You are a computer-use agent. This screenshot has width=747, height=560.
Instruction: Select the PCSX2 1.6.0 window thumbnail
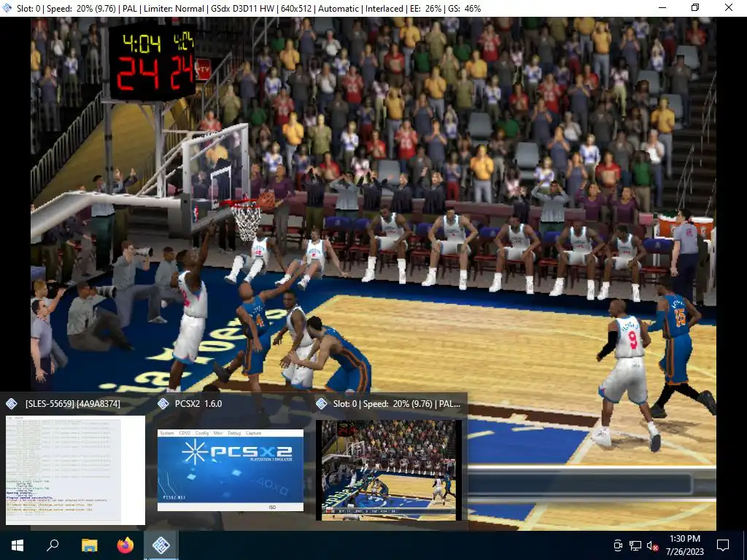pyautogui.click(x=231, y=470)
